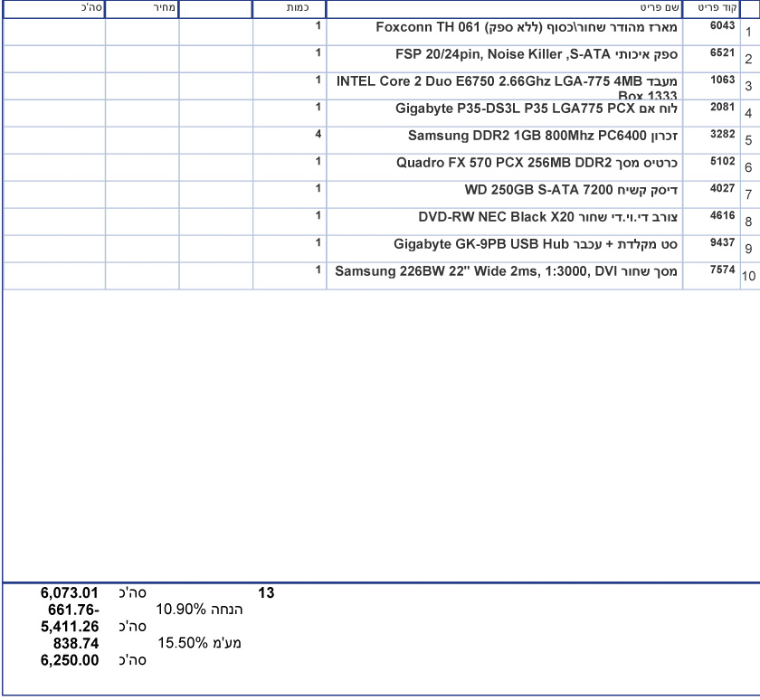Click item code 7574

click(722, 270)
